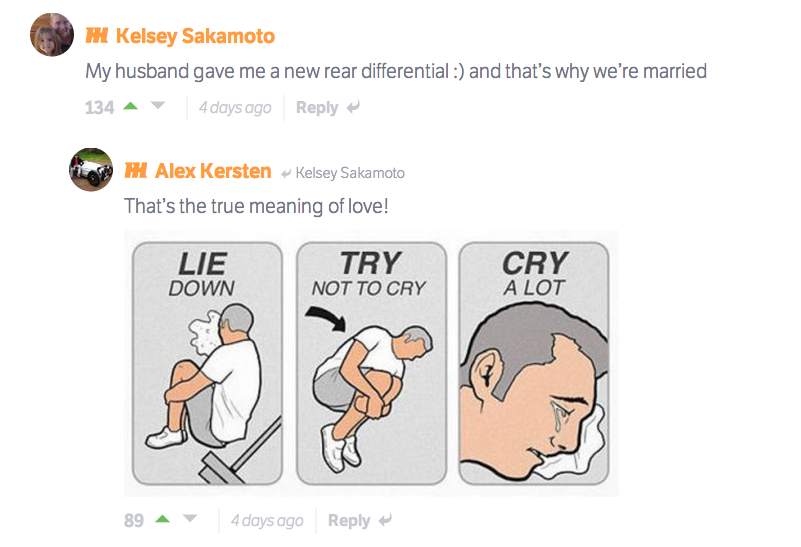Open Kelsey Sakamoto's profile avatar
801x547 pixels.
52,36
